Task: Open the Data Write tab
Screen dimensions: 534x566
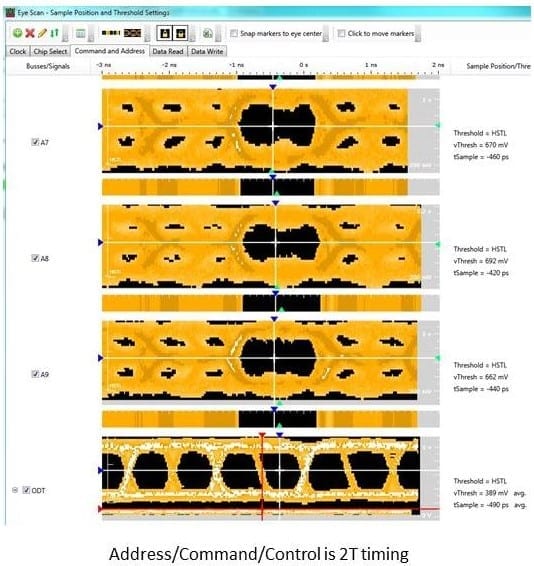Action: [x=207, y=52]
